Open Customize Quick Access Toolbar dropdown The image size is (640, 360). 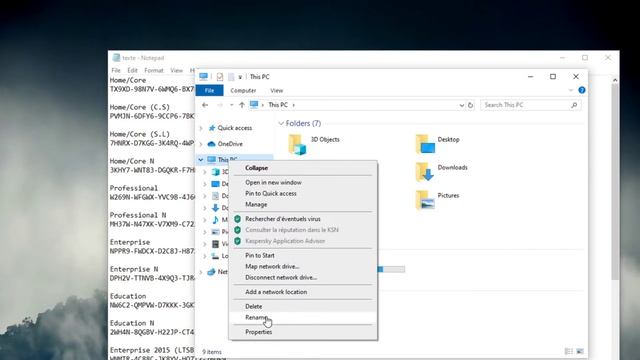[240, 77]
